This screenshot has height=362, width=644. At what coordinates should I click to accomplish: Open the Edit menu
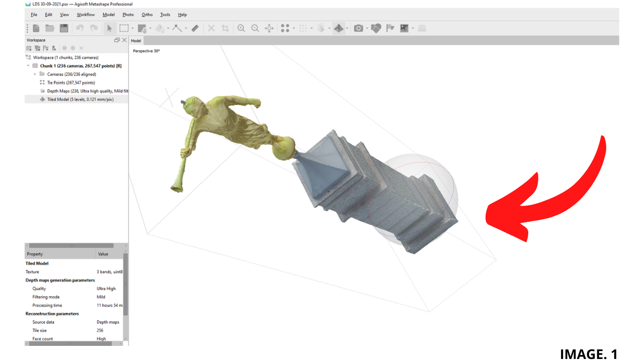pos(48,15)
